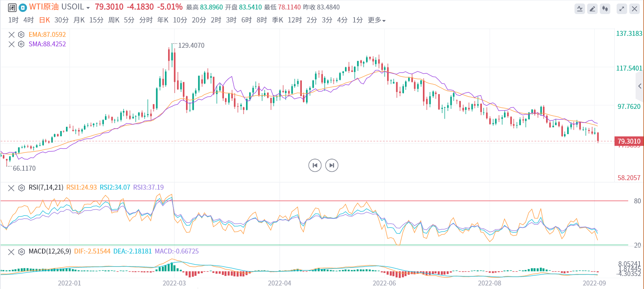The image size is (644, 289).
Task: Click the RSI2:34.07 value
Action: [115, 188]
